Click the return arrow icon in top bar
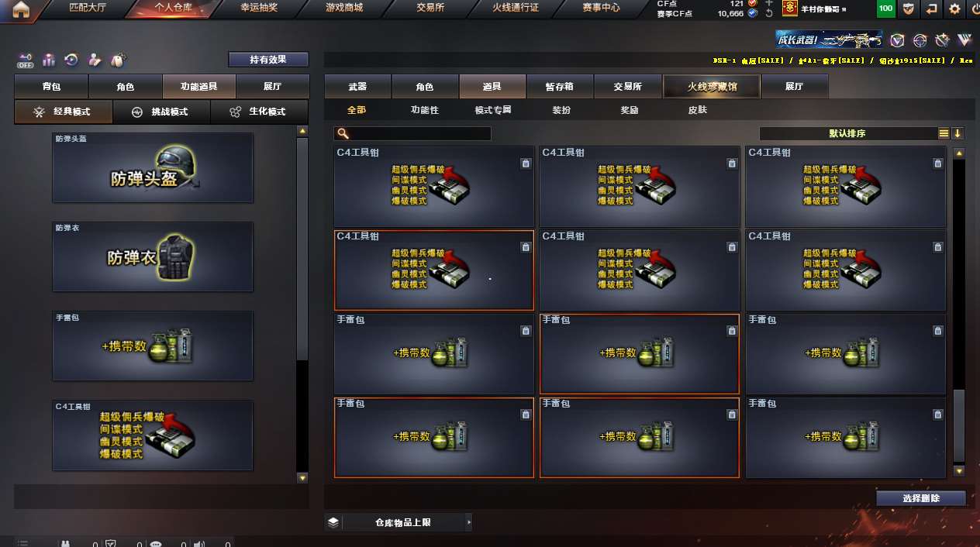 click(x=931, y=9)
